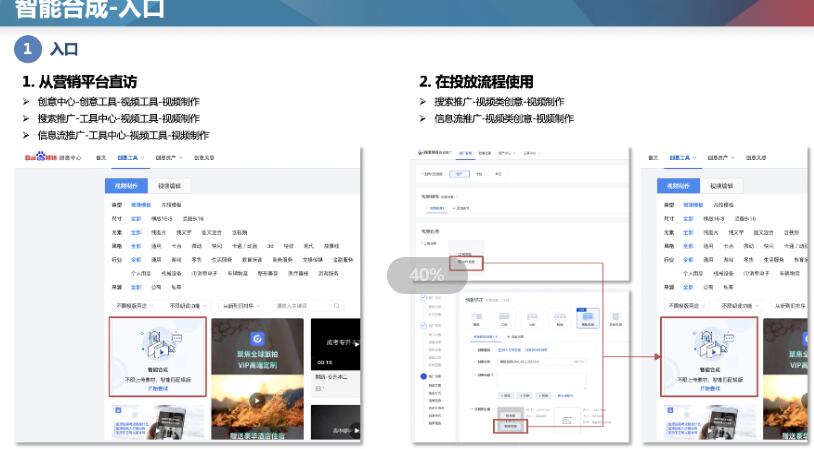
Task: Click play icon on the mountain landscape video
Action: [257, 400]
